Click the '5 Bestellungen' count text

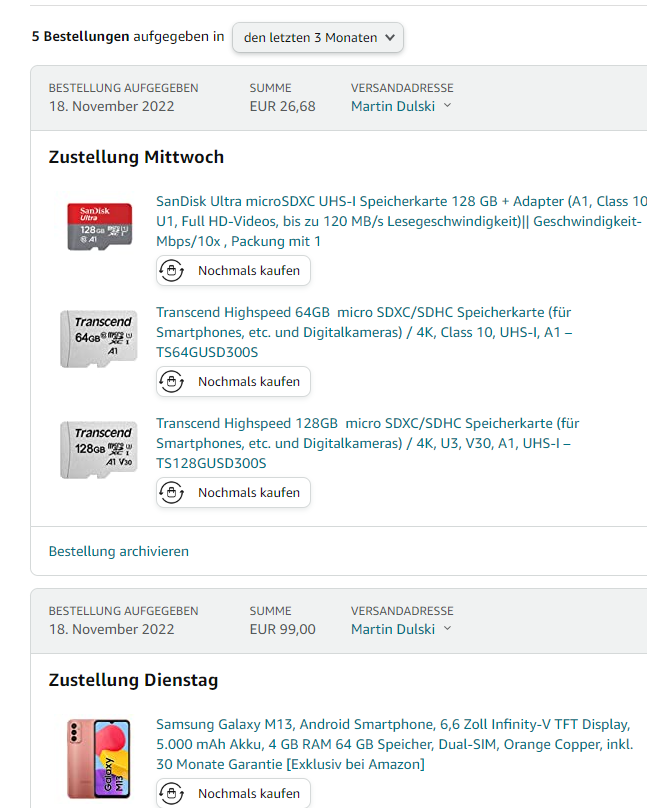pyautogui.click(x=80, y=37)
